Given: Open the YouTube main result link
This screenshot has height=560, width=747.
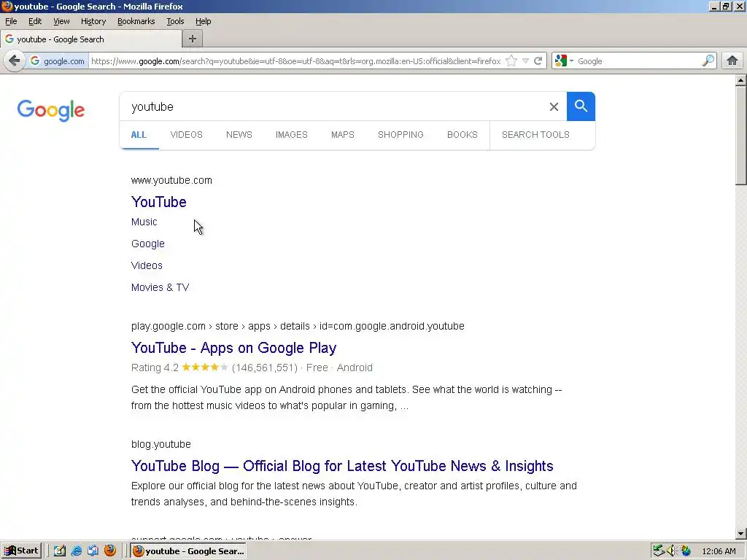Looking at the screenshot, I should click(x=158, y=202).
